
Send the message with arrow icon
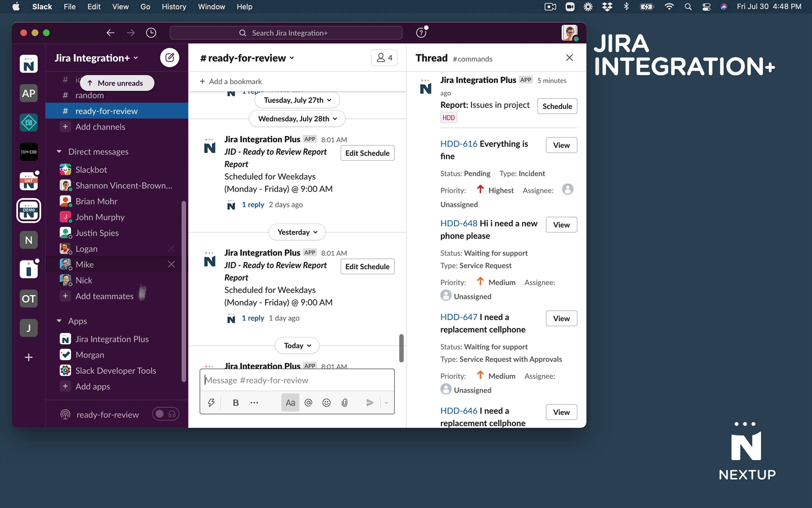click(x=370, y=402)
